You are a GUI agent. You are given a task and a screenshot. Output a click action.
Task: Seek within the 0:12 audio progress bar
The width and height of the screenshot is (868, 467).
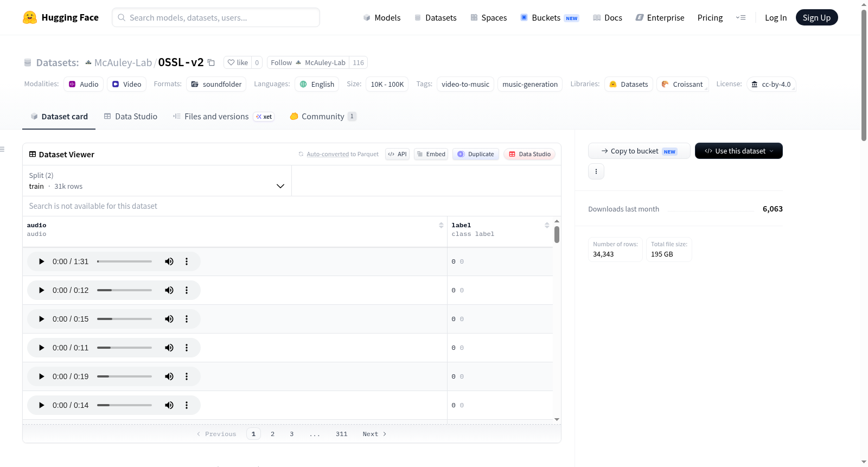(x=124, y=290)
